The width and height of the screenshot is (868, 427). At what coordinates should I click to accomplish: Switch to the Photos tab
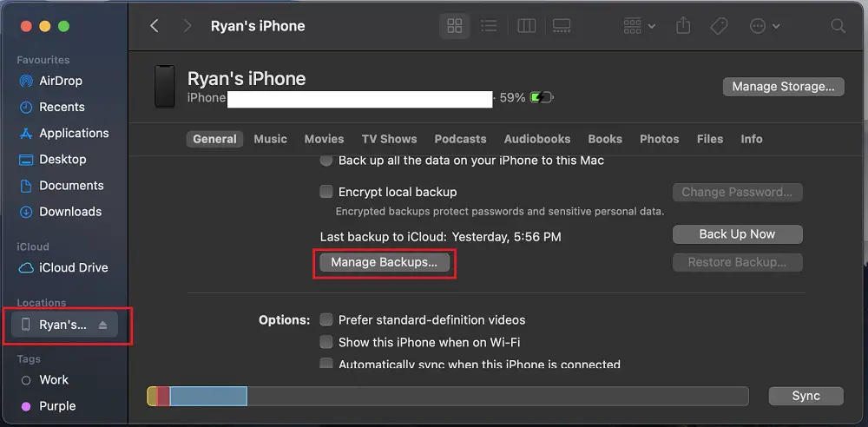click(x=660, y=139)
